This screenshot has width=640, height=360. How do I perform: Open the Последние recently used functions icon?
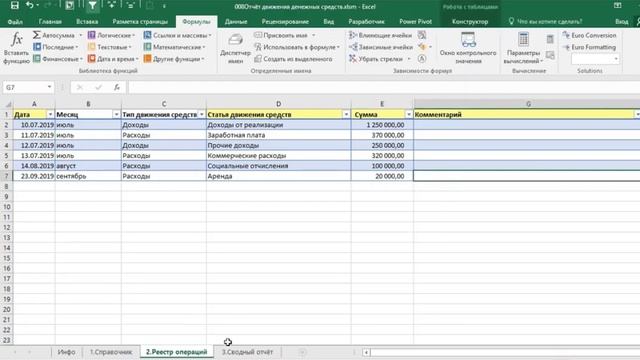point(37,47)
